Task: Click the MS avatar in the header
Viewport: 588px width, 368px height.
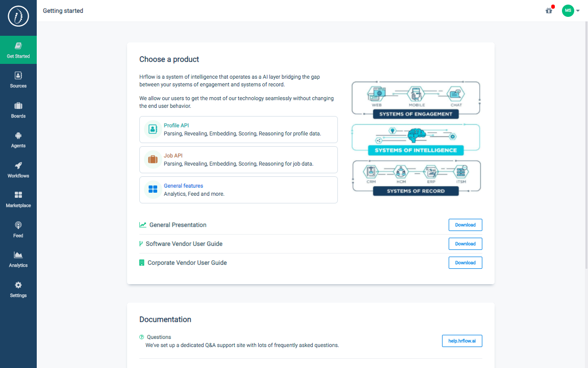Action: [x=568, y=11]
